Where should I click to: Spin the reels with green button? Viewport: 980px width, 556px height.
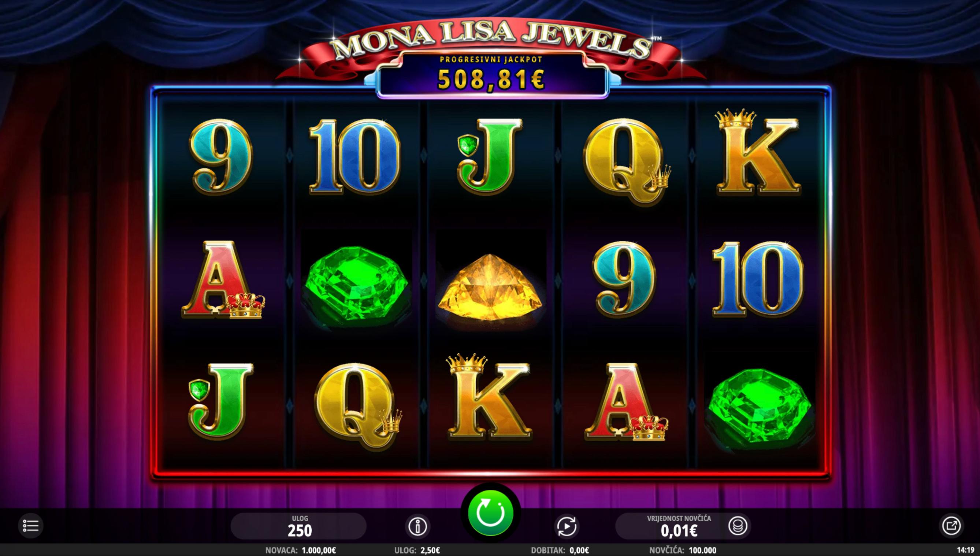pos(491,513)
